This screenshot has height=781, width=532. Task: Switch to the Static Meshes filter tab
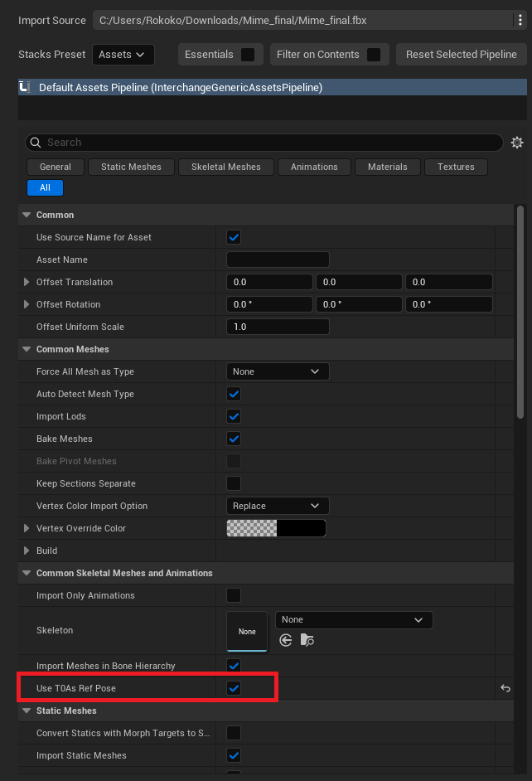(131, 167)
